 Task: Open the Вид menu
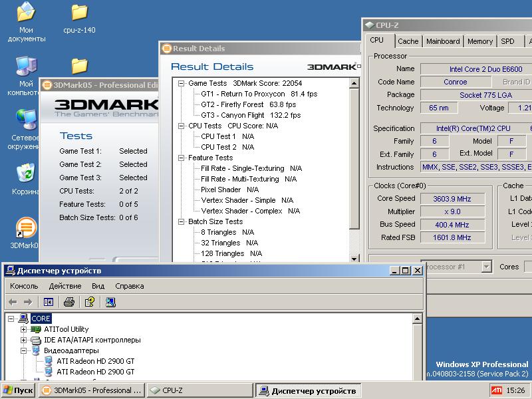(98, 286)
